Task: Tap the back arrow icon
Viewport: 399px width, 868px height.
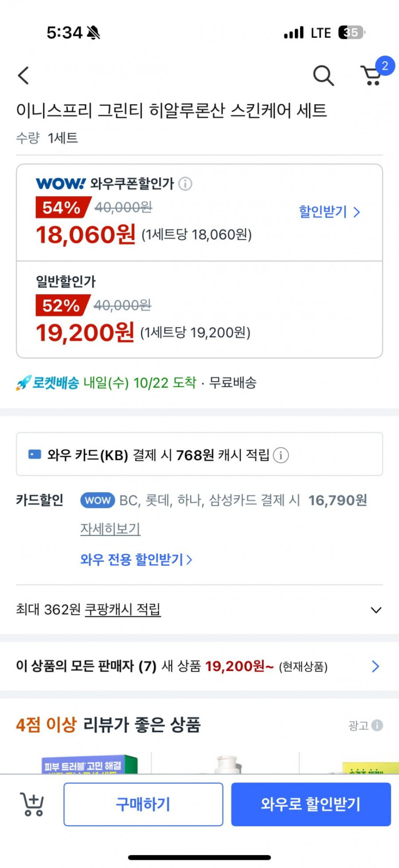Action: click(x=23, y=76)
